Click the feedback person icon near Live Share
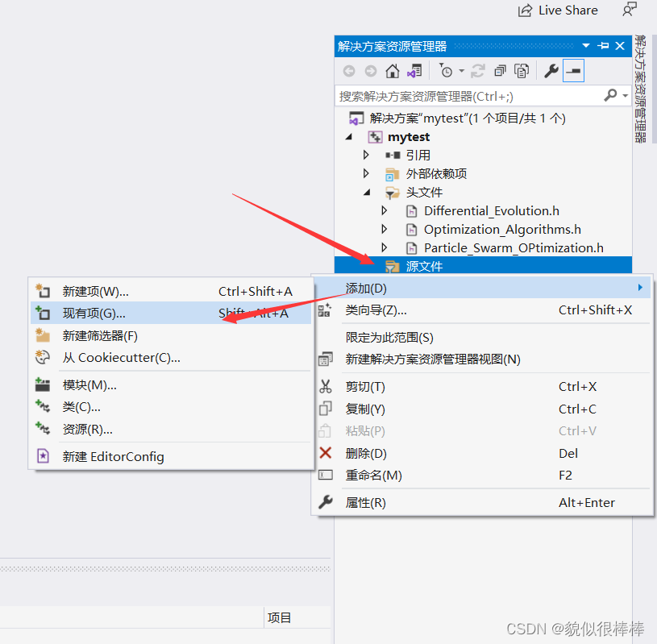Image resolution: width=657 pixels, height=644 pixels. (630, 9)
